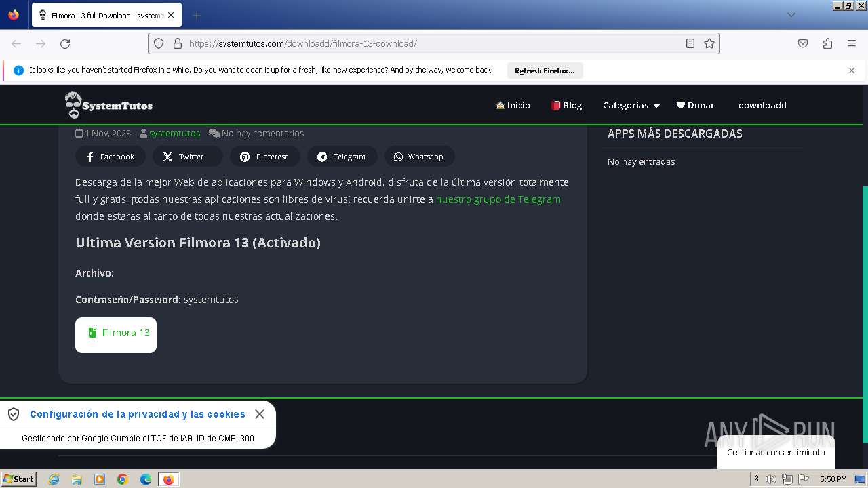
Task: Open SystemTutos logo home link
Action: point(108,105)
